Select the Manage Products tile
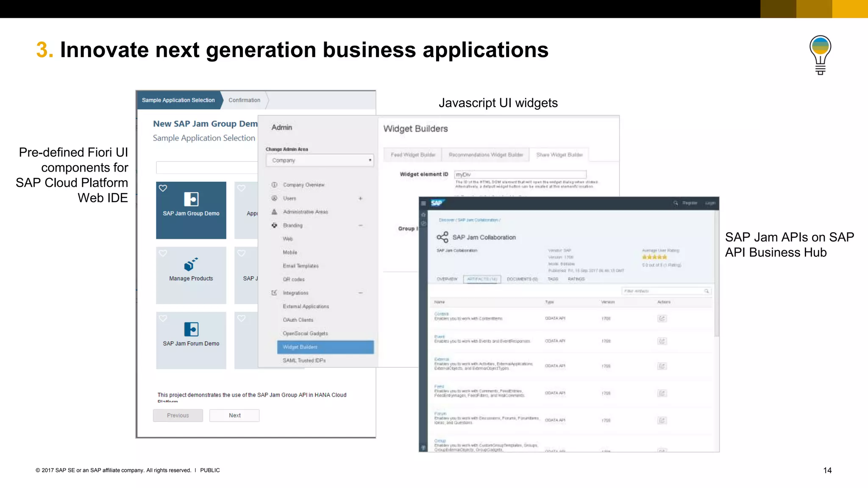This screenshot has width=868, height=488. pos(191,275)
